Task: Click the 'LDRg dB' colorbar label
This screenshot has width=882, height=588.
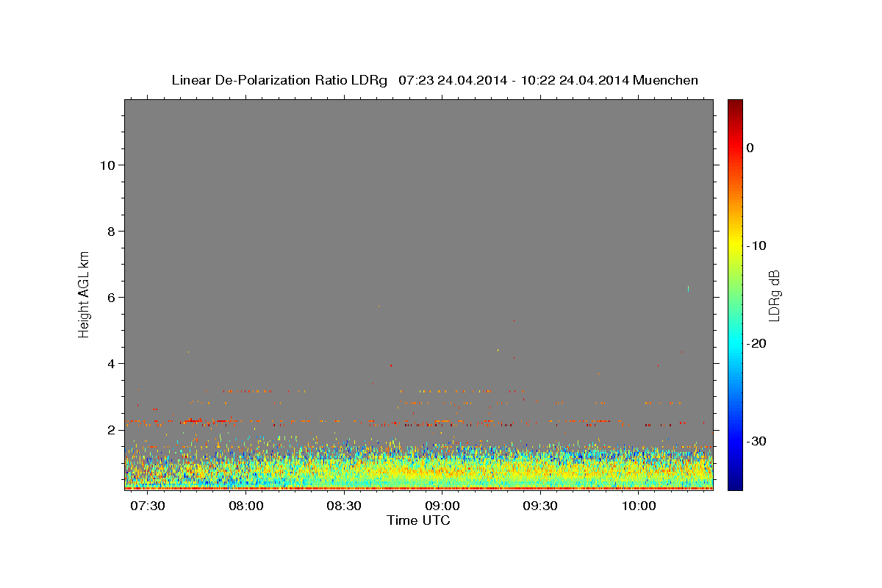Action: 773,295
